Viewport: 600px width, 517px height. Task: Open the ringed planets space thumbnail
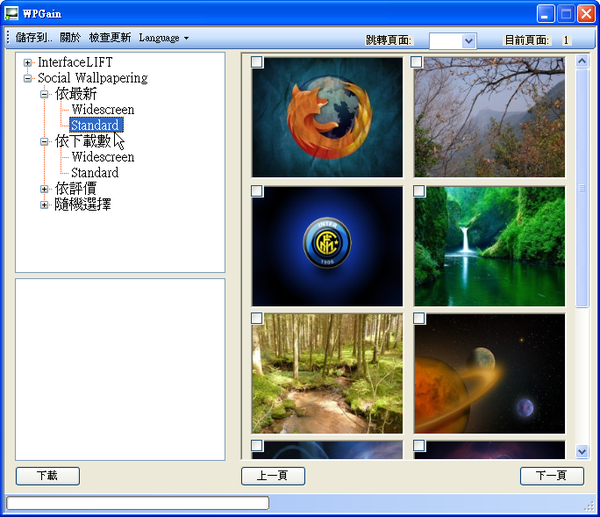point(489,373)
